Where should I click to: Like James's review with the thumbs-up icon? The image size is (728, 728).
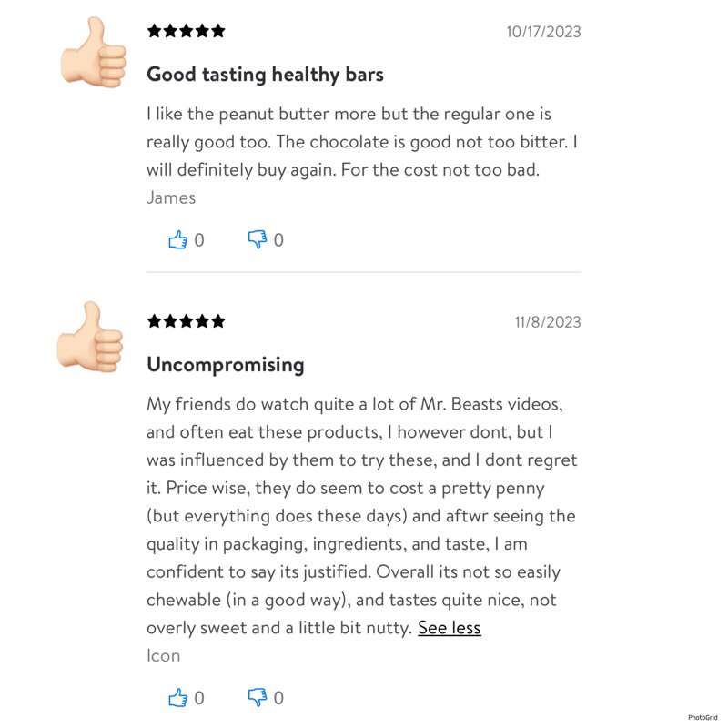[x=177, y=239]
